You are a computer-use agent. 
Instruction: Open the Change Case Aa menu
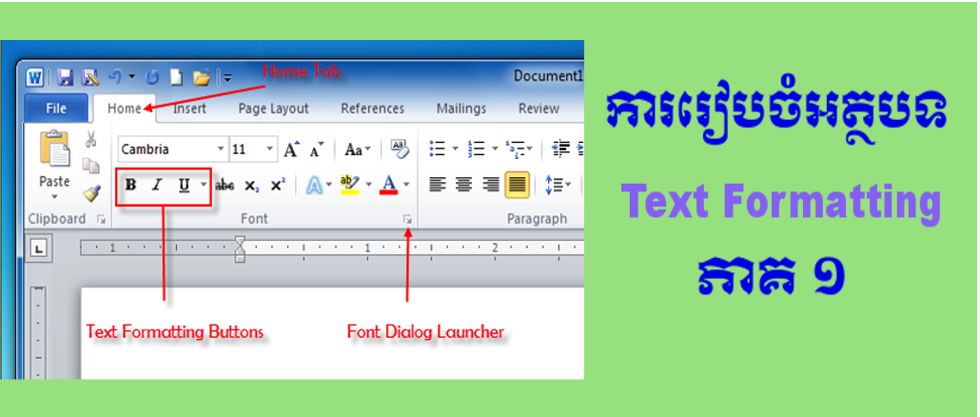point(358,150)
